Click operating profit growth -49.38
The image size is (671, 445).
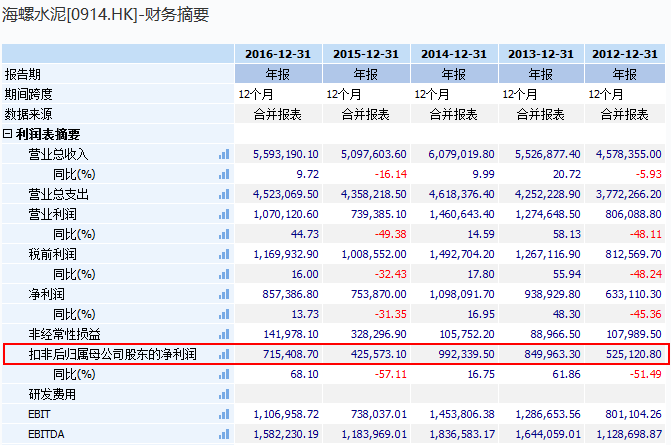[391, 234]
